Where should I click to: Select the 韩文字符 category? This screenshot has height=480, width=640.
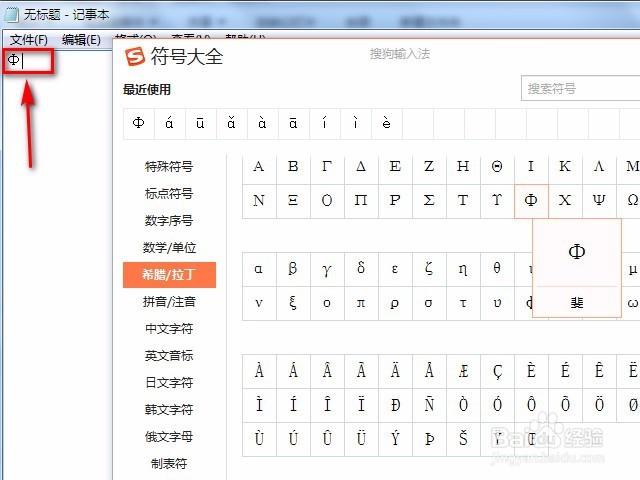click(x=169, y=409)
